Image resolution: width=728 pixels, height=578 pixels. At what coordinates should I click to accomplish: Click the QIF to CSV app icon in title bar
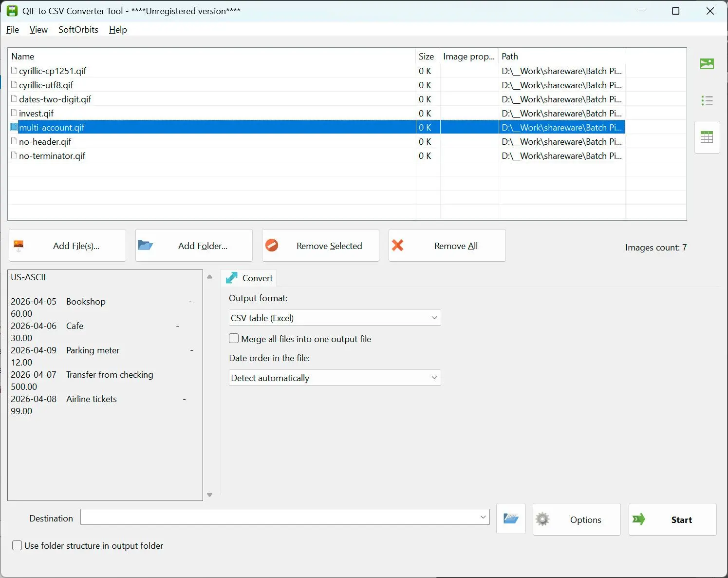click(12, 11)
